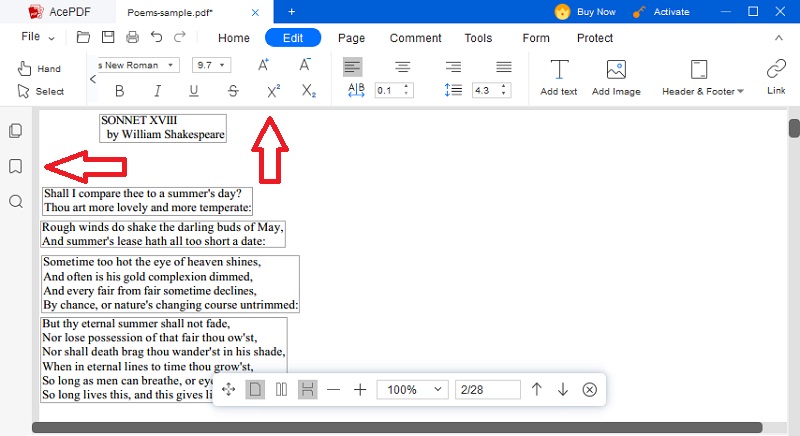Toggle bold formatting
Image resolution: width=800 pixels, height=436 pixels.
(x=119, y=91)
